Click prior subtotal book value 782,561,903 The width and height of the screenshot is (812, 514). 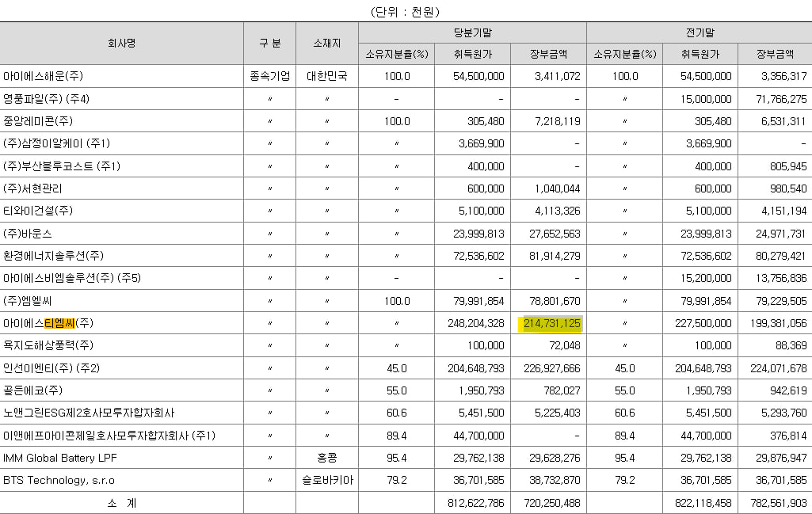[779, 503]
